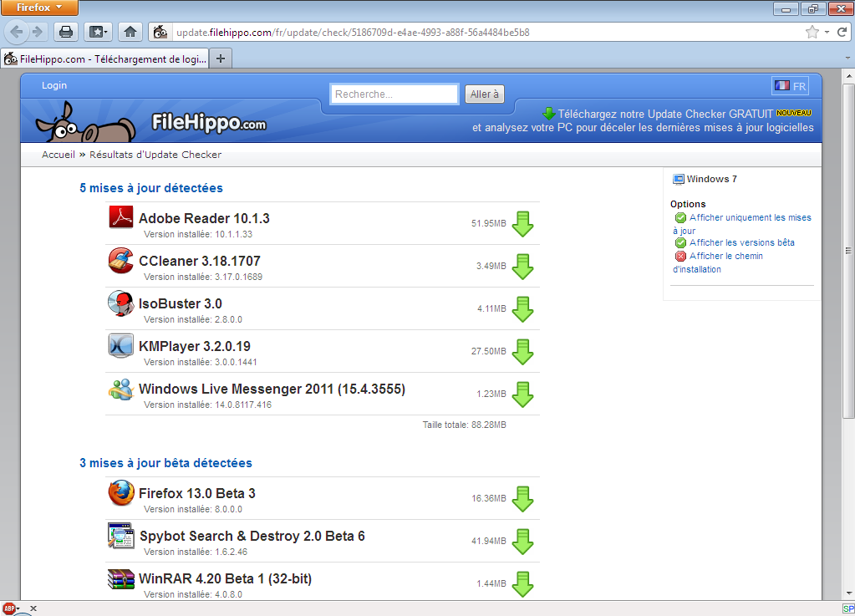The image size is (855, 616).
Task: Click the 5 mises à jour détectées heading
Action: pyautogui.click(x=151, y=188)
